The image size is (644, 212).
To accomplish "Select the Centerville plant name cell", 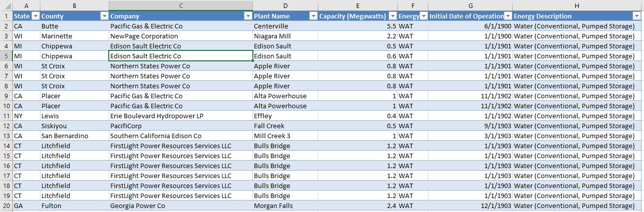I will (x=285, y=26).
